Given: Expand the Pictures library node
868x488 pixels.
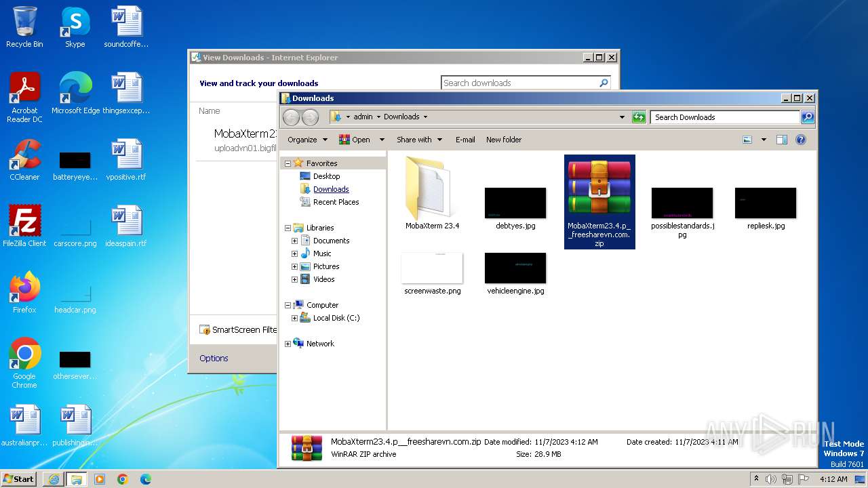Looking at the screenshot, I should 294,266.
